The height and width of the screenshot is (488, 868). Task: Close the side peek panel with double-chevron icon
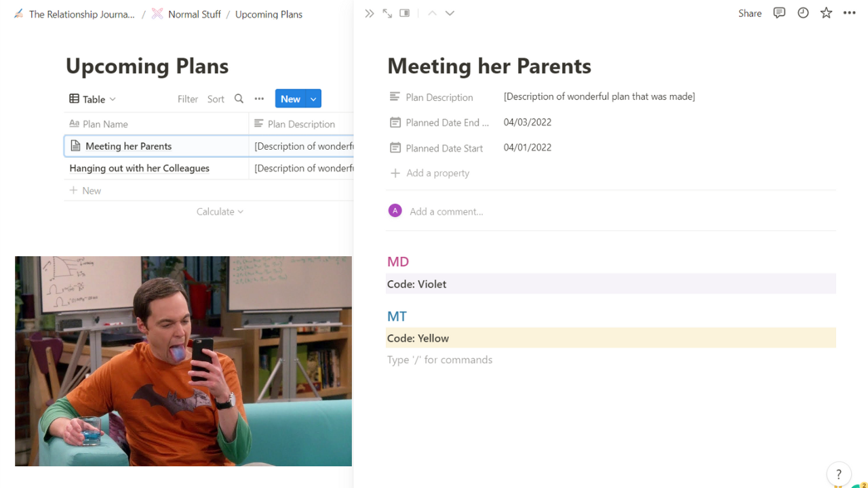[369, 14]
